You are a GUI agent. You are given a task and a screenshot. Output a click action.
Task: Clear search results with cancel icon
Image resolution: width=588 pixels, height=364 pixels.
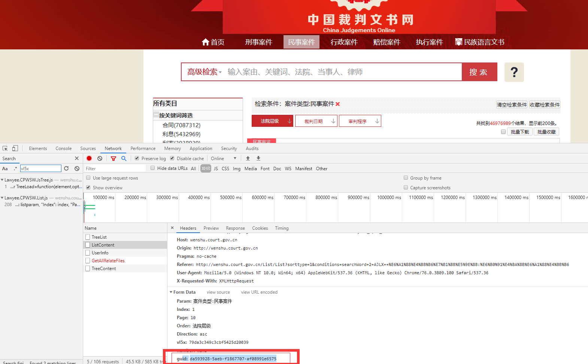[x=77, y=168]
